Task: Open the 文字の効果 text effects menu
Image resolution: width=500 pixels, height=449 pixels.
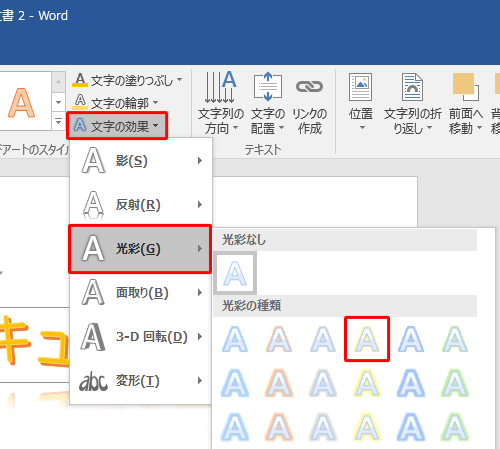Action: point(117,126)
